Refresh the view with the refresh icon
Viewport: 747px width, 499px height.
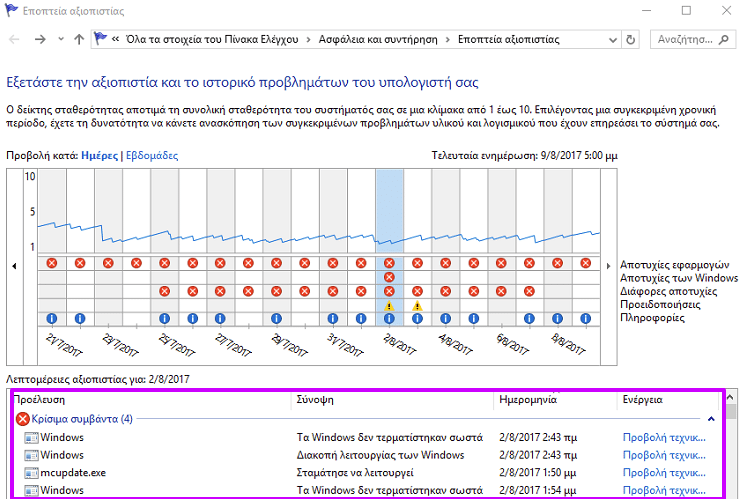coord(630,40)
